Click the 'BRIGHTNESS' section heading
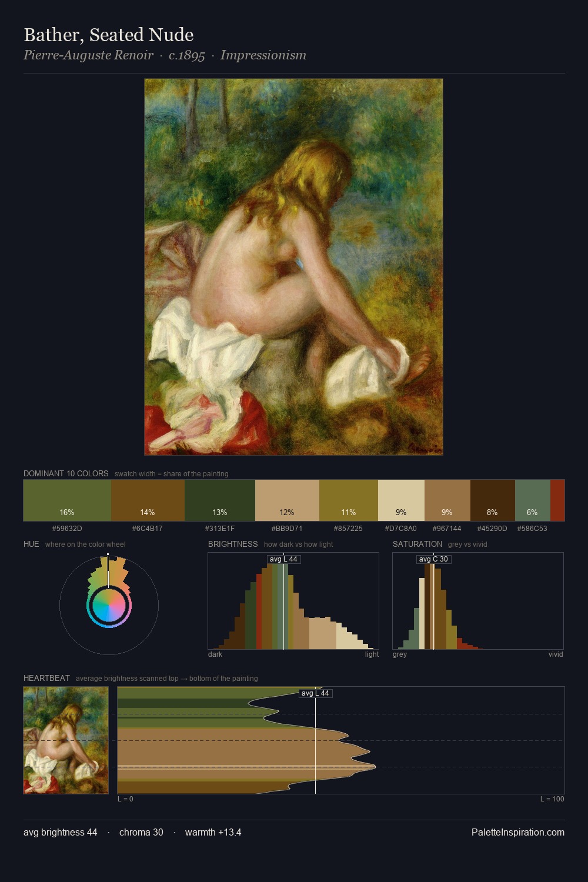 tap(233, 544)
